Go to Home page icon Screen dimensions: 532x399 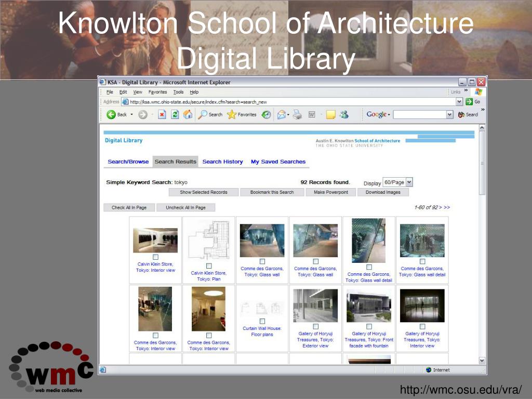[x=188, y=115]
